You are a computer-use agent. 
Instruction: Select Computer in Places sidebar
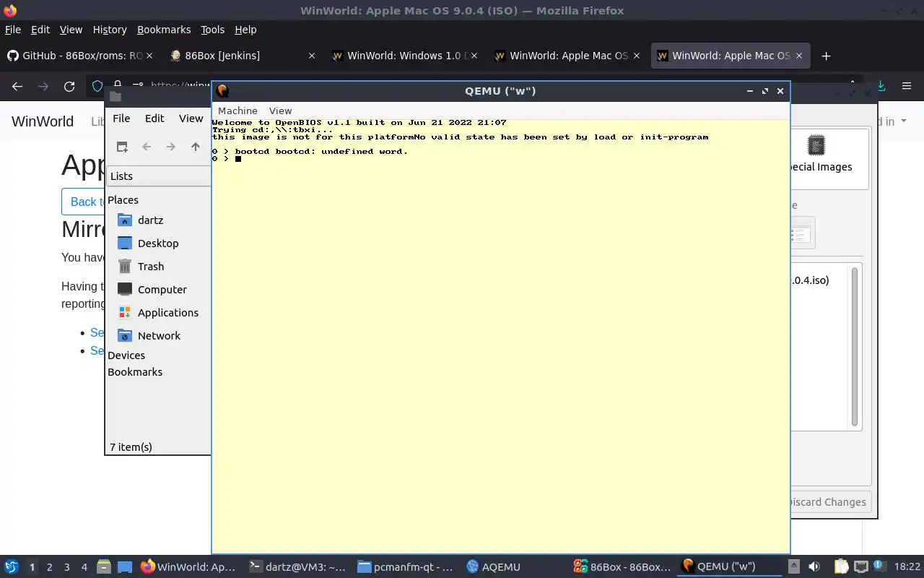coord(162,290)
